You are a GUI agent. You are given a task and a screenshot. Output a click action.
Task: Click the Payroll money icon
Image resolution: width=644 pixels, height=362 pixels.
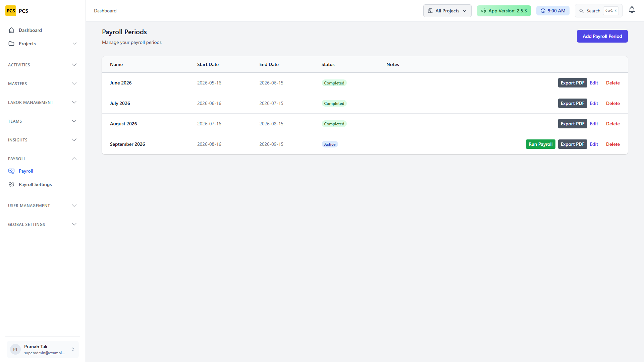click(11, 171)
